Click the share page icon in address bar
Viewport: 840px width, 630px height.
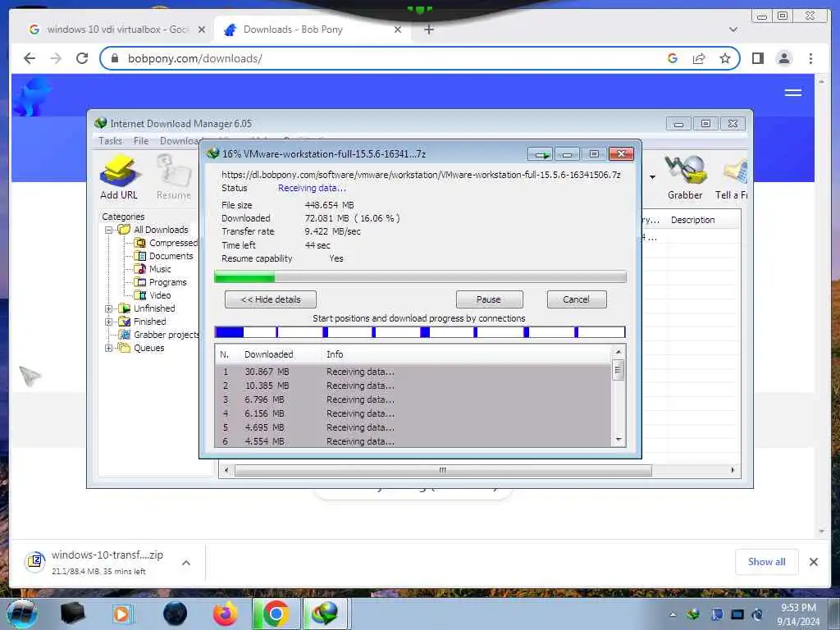tap(699, 58)
